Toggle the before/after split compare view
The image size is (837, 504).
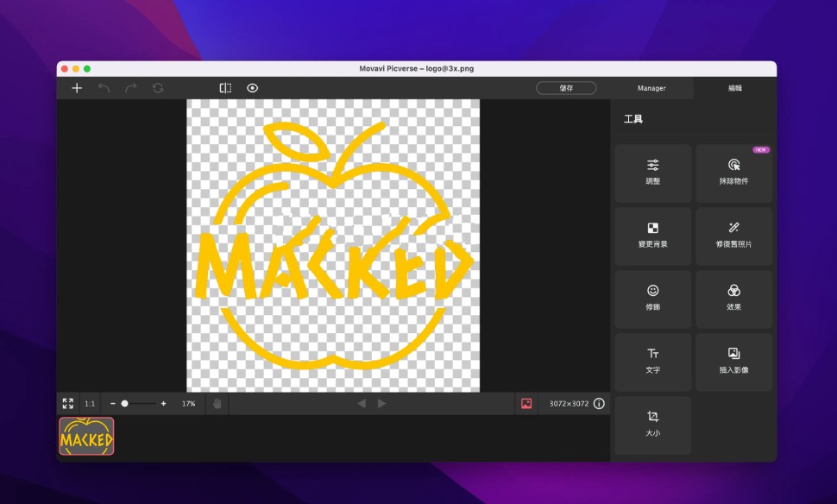pos(225,88)
